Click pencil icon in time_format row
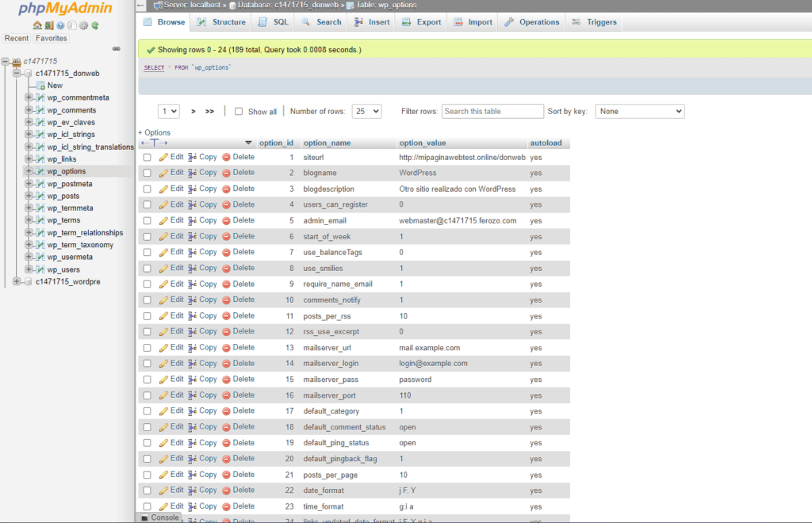Screen dimensions: 812x523 point(163,506)
